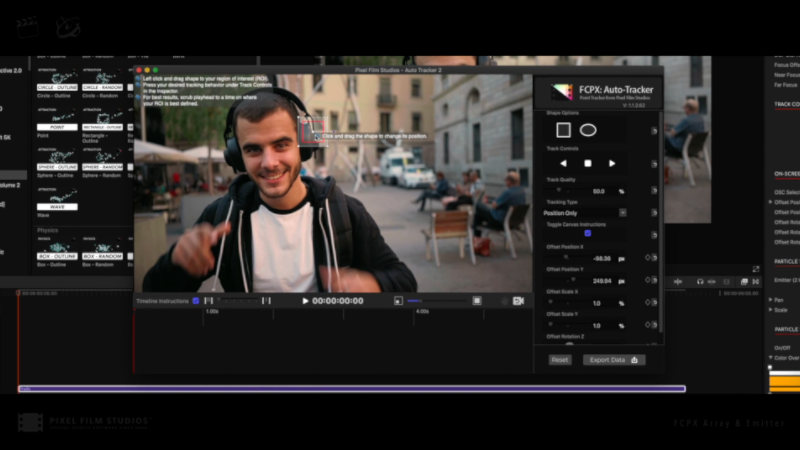
Task: Expand the Scale section in the inspector
Action: (770, 310)
